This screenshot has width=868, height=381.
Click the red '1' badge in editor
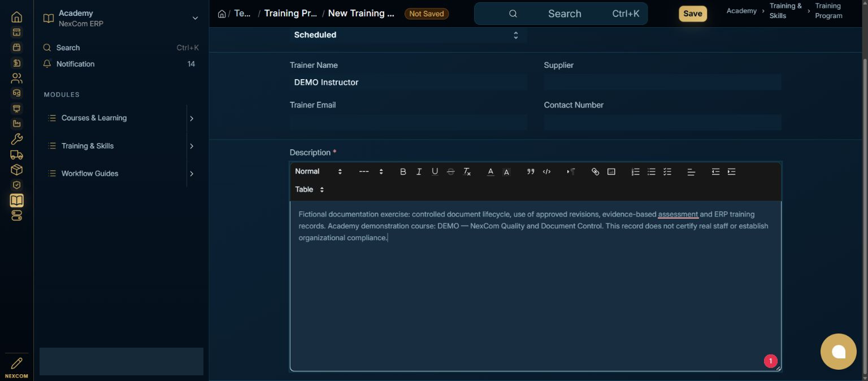click(771, 361)
